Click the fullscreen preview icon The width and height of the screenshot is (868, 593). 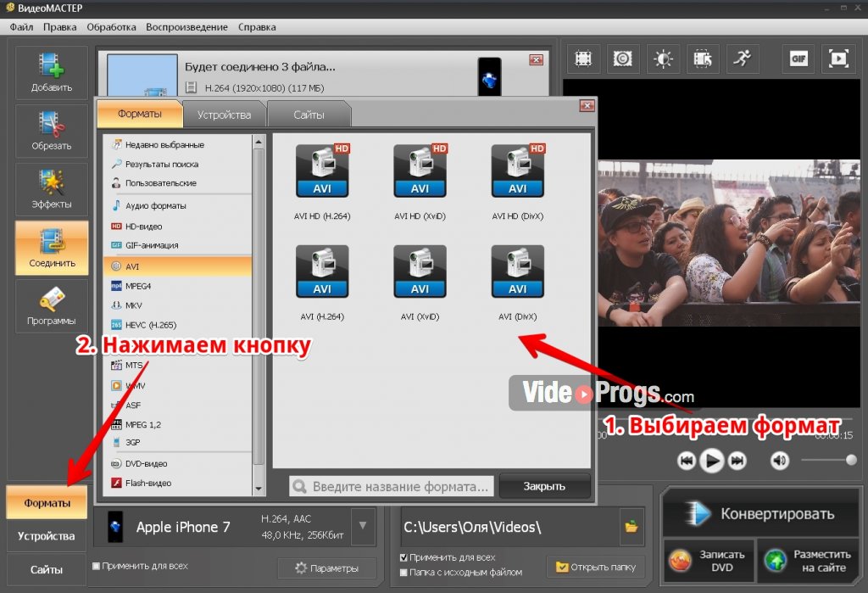point(838,59)
